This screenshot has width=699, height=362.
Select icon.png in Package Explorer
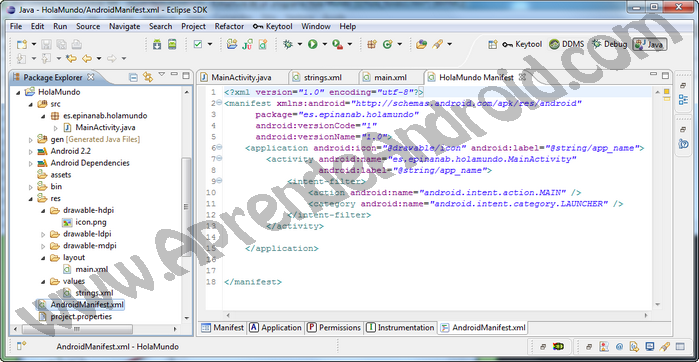[x=84, y=222]
